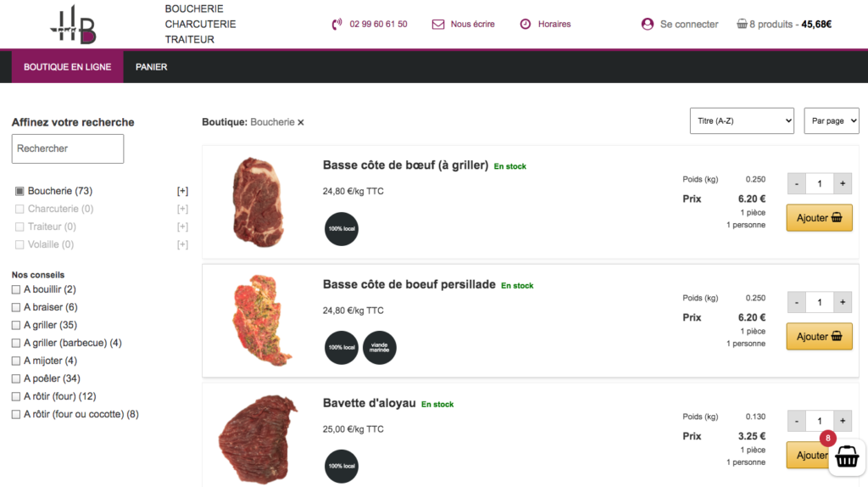This screenshot has width=868, height=487.
Task: Uncheck the Boucherie (73) category checkbox
Action: click(x=19, y=191)
